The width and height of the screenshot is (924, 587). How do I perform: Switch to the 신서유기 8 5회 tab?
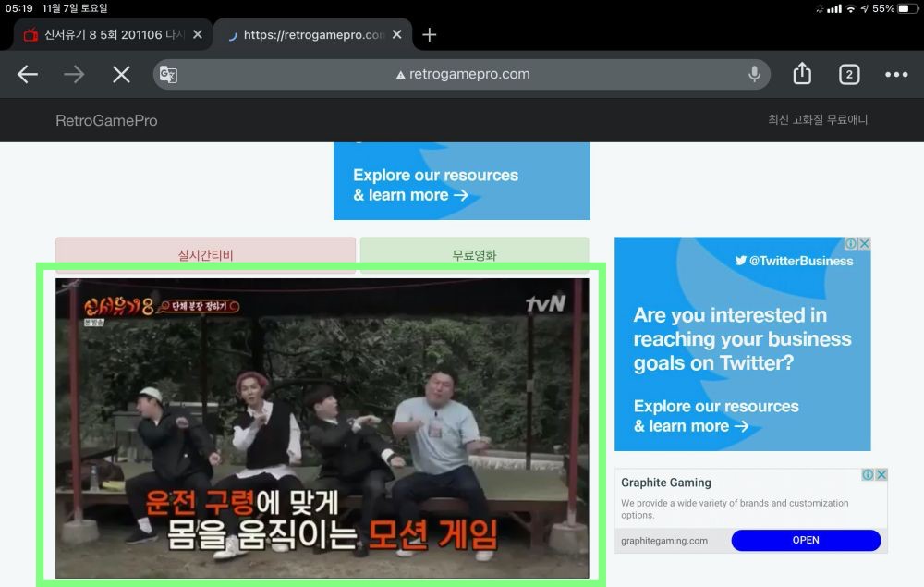[106, 35]
